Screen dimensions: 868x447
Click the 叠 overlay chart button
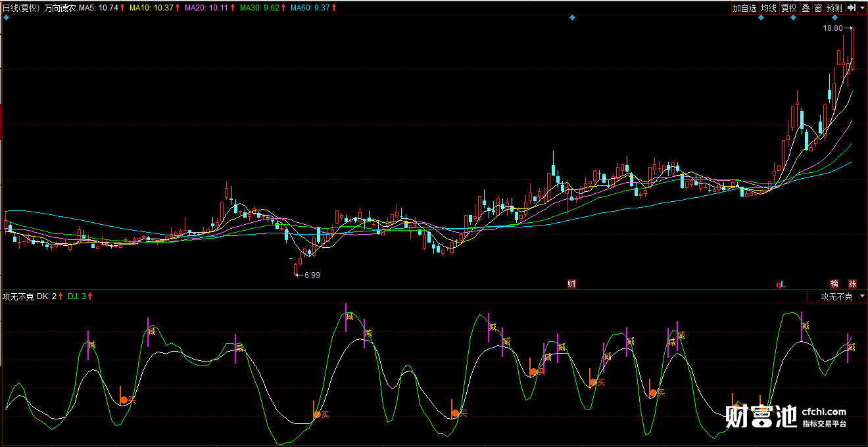[806, 8]
